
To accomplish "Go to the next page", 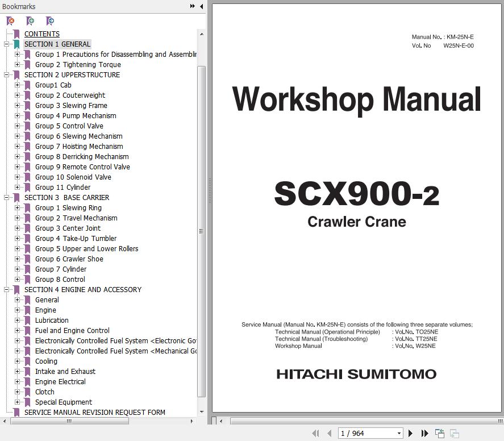I will pyautogui.click(x=410, y=433).
